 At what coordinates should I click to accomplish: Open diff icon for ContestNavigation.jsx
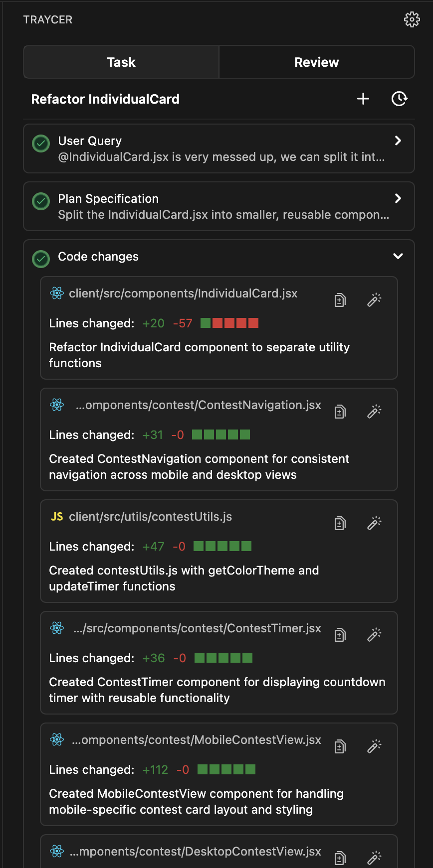[340, 412]
